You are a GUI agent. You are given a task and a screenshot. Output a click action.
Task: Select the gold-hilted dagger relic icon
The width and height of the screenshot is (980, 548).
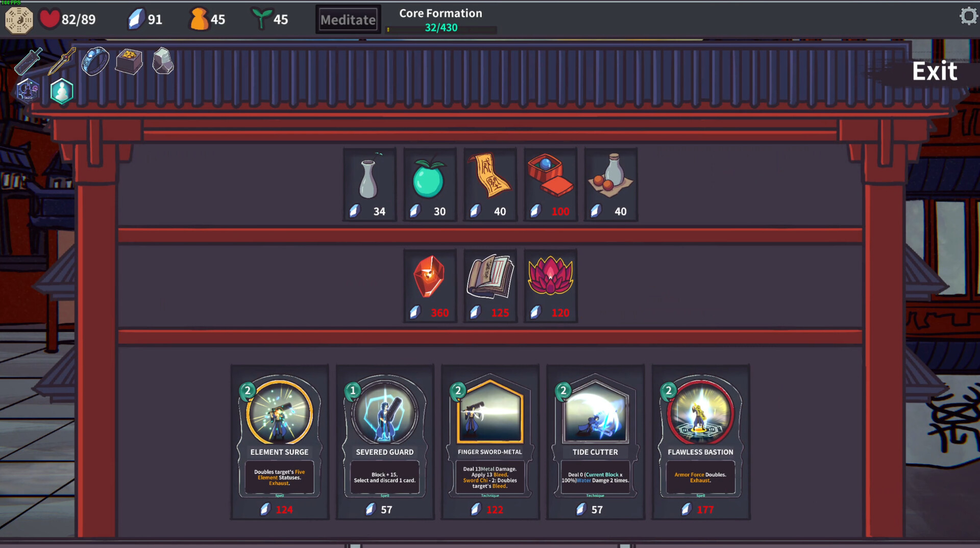click(61, 61)
